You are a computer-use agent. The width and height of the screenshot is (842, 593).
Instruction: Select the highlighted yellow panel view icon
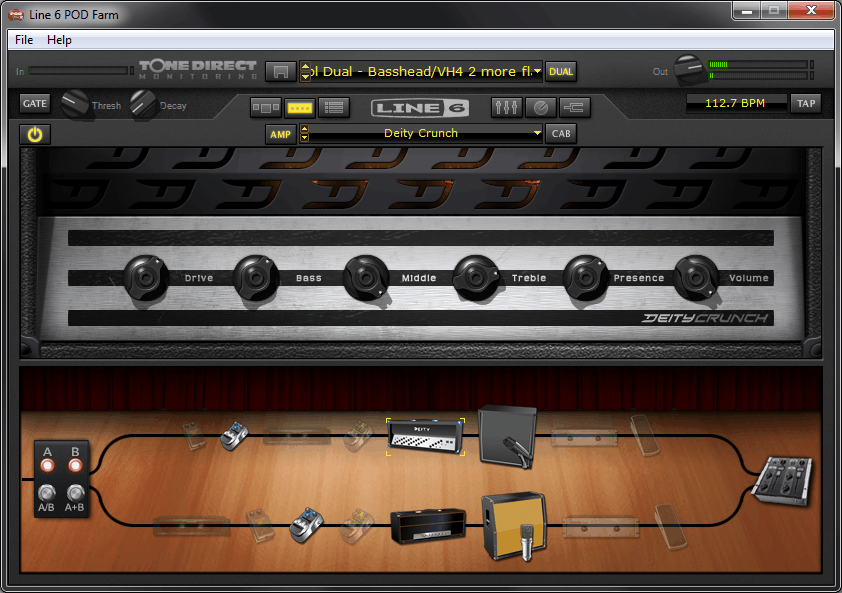(x=300, y=107)
